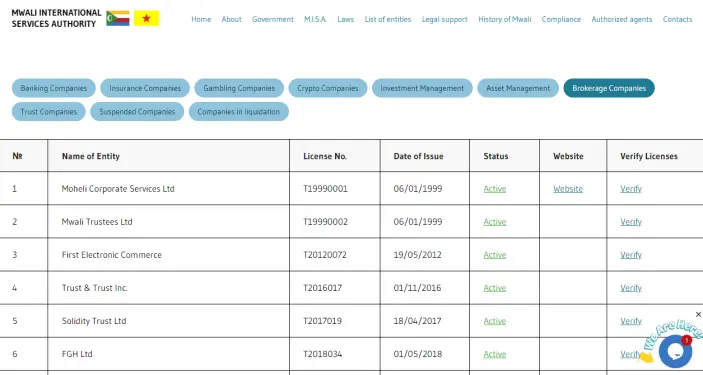Click Active status for FGH Ltd

(x=495, y=354)
